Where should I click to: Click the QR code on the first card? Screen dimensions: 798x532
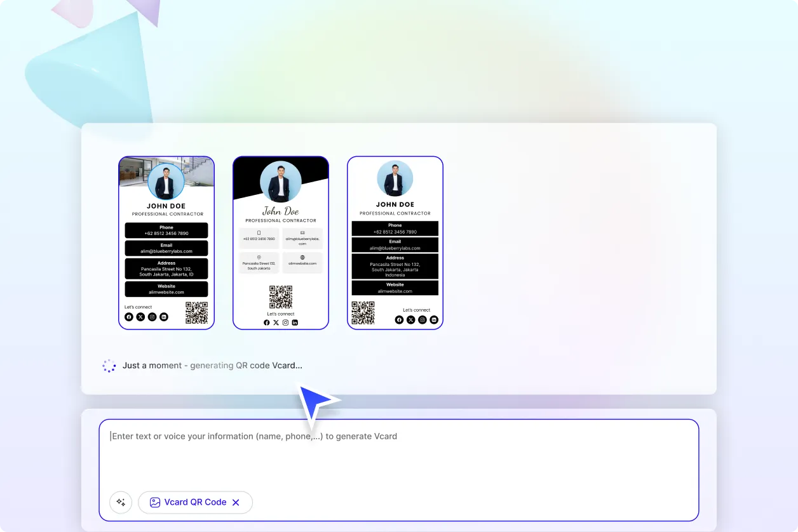[198, 312]
